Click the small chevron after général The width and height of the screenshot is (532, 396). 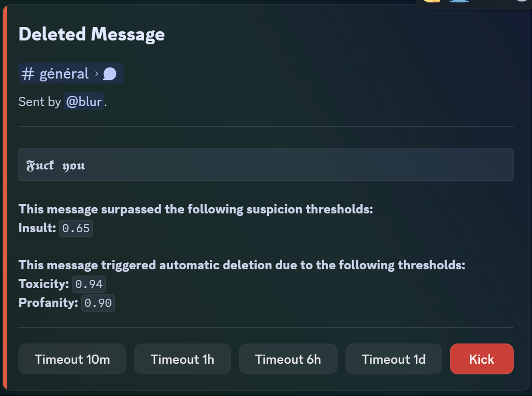[96, 74]
